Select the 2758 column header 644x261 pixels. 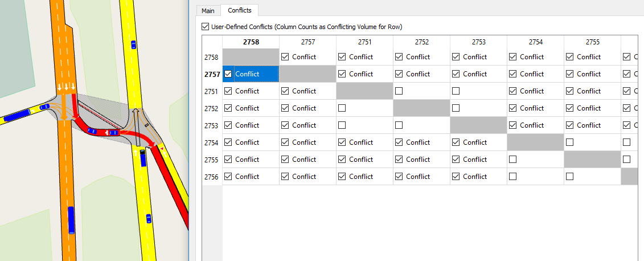(251, 42)
